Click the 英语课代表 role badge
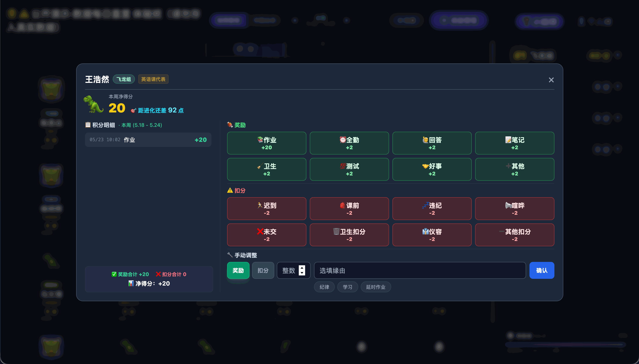Screen dimensions: 639x364 click(153, 79)
